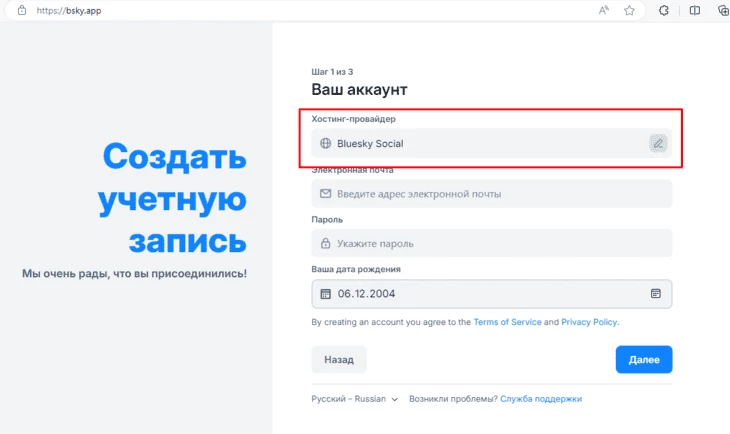Click the password field "Укажите пароль"

492,243
